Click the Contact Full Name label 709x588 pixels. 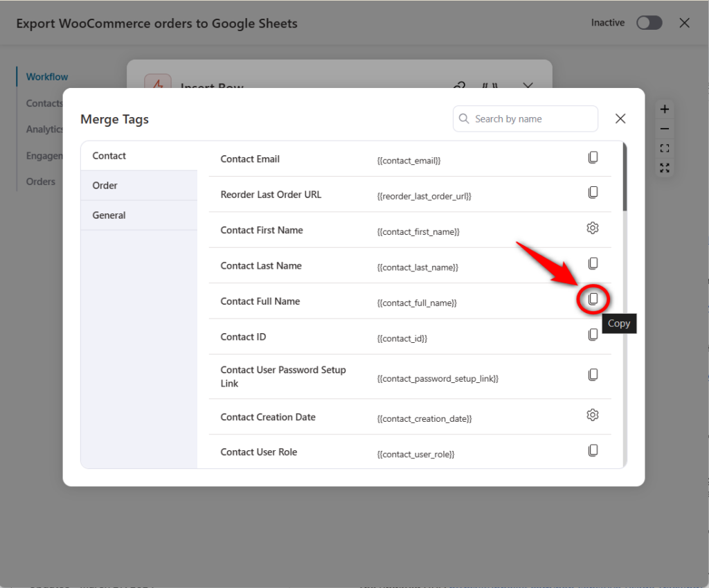260,301
